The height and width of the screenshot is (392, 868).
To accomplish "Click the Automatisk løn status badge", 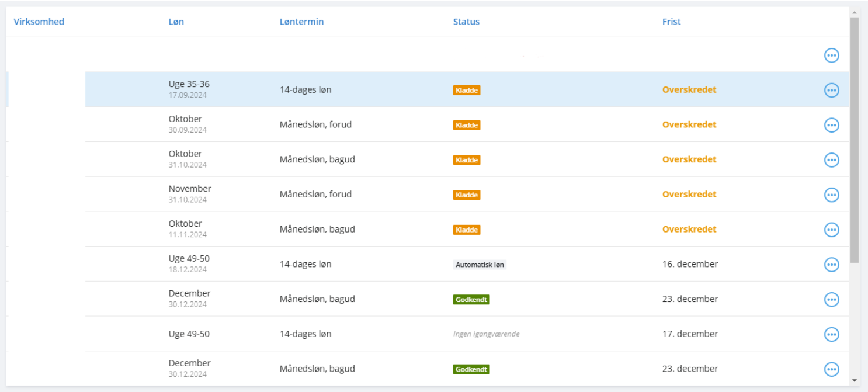I will (480, 265).
